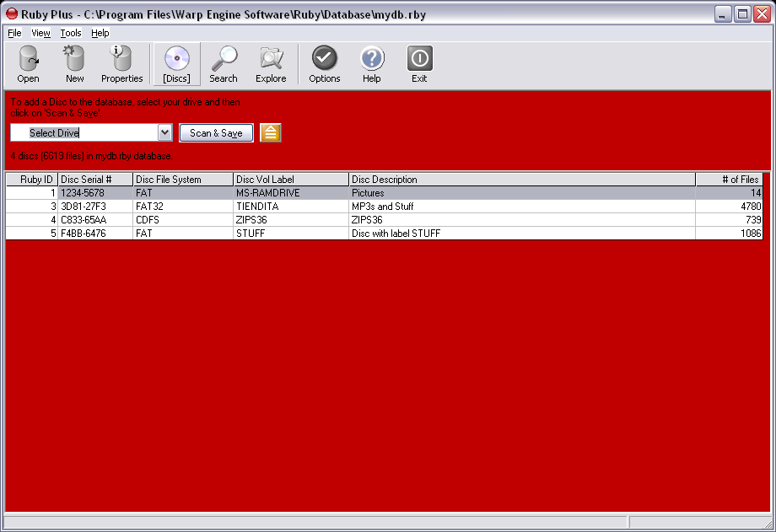This screenshot has width=776, height=532.
Task: Click the MS-RAMDRIVE volume label cell
Action: click(290, 193)
